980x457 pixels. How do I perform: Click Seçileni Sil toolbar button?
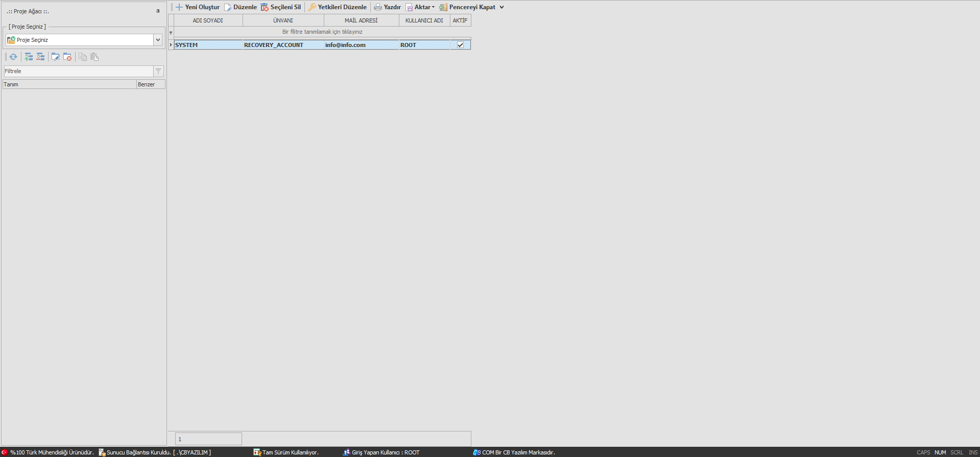[x=281, y=7]
